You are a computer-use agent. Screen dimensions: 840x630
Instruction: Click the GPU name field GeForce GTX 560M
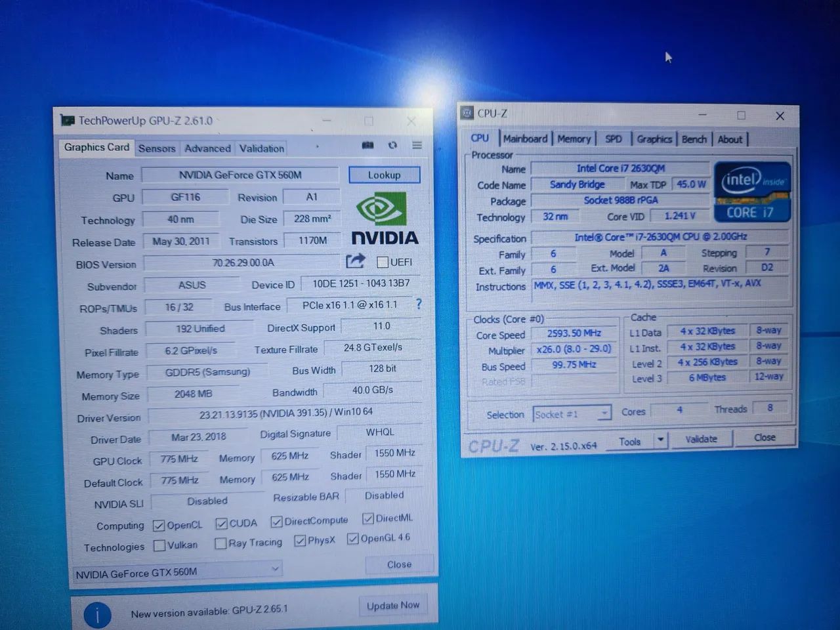pyautogui.click(x=240, y=175)
